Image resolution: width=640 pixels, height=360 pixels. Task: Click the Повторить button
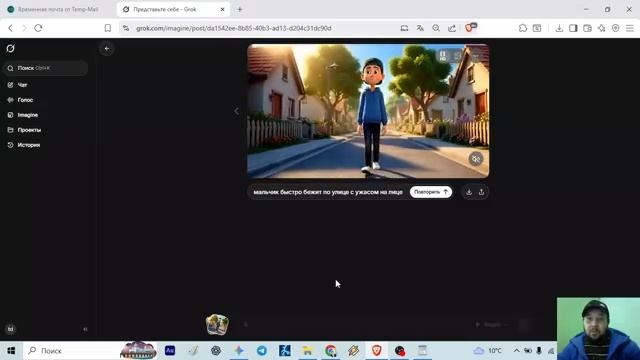pyautogui.click(x=431, y=192)
